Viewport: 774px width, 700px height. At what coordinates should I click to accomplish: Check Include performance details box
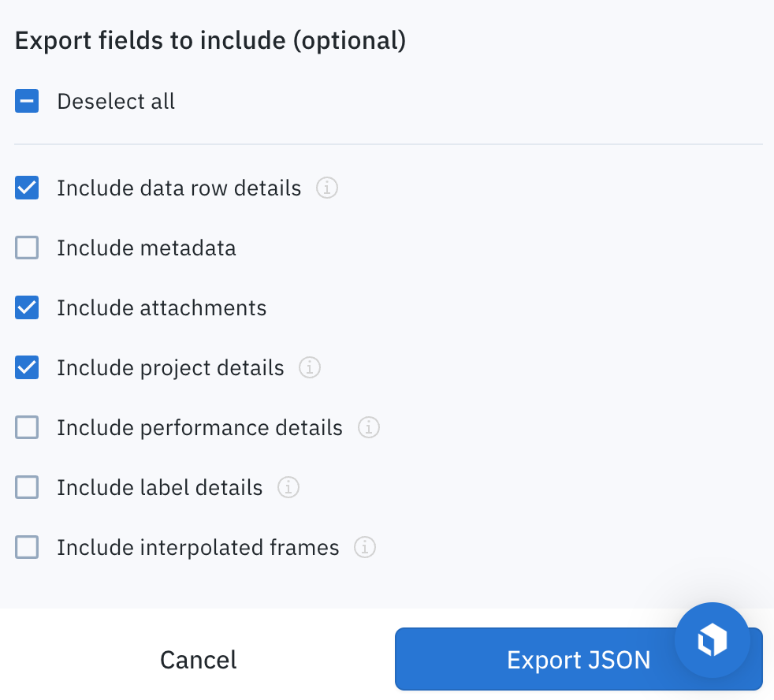[x=27, y=428]
